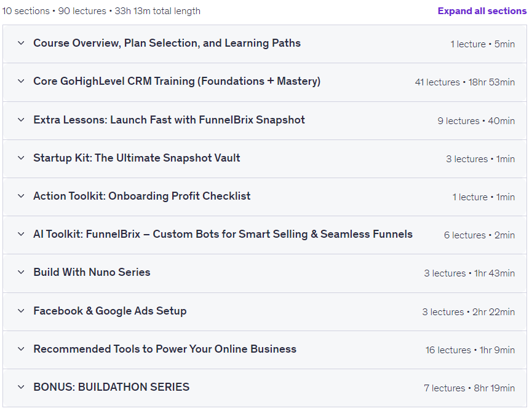Click the '1 lecture • 1min' label
This screenshot has height=411, width=532.
(x=483, y=197)
